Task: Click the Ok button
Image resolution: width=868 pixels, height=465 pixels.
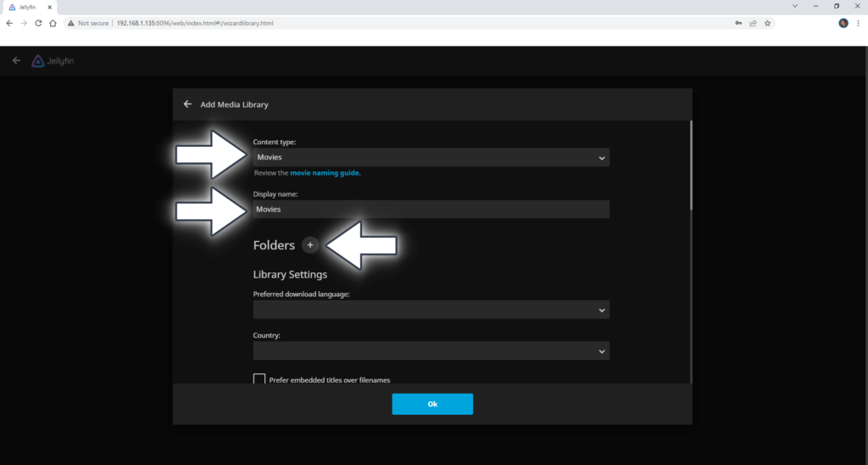Action: click(x=432, y=404)
